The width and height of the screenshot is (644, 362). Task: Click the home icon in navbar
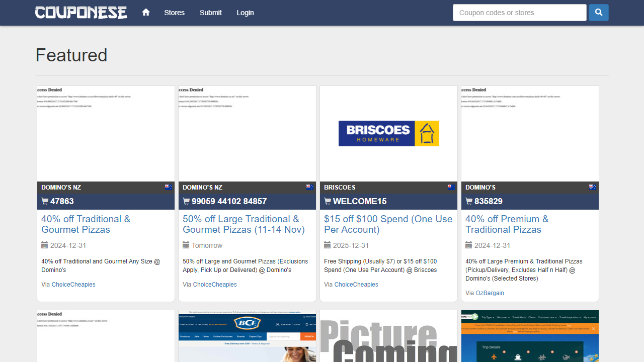click(146, 13)
